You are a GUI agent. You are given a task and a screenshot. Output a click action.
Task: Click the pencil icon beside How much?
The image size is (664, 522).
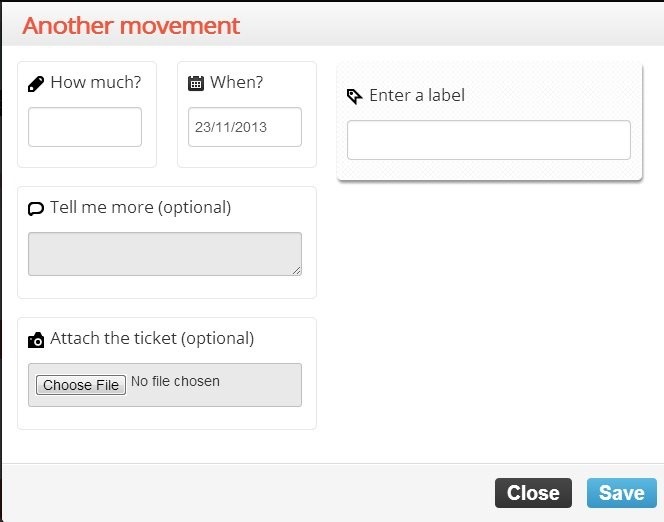point(36,84)
